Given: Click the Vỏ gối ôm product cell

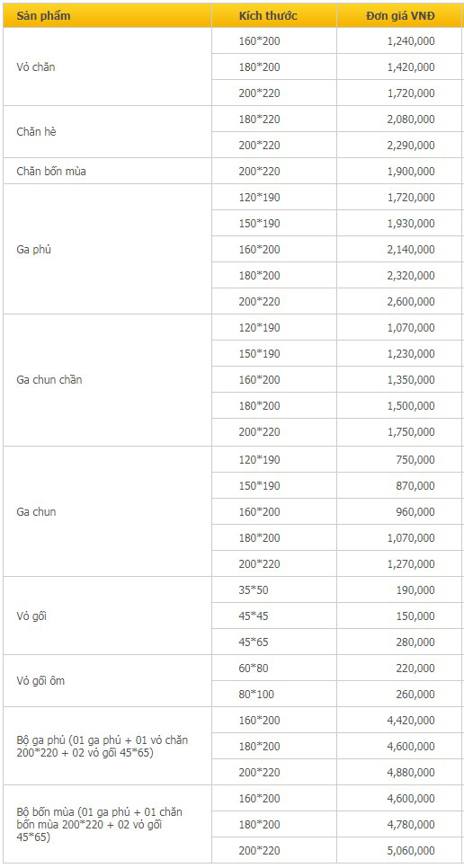Looking at the screenshot, I should pyautogui.click(x=107, y=681).
